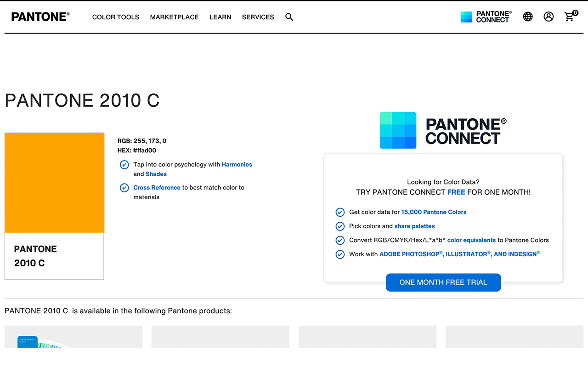Click the checkmark icon beside Cross Reference
The height and width of the screenshot is (368, 588).
tap(124, 188)
